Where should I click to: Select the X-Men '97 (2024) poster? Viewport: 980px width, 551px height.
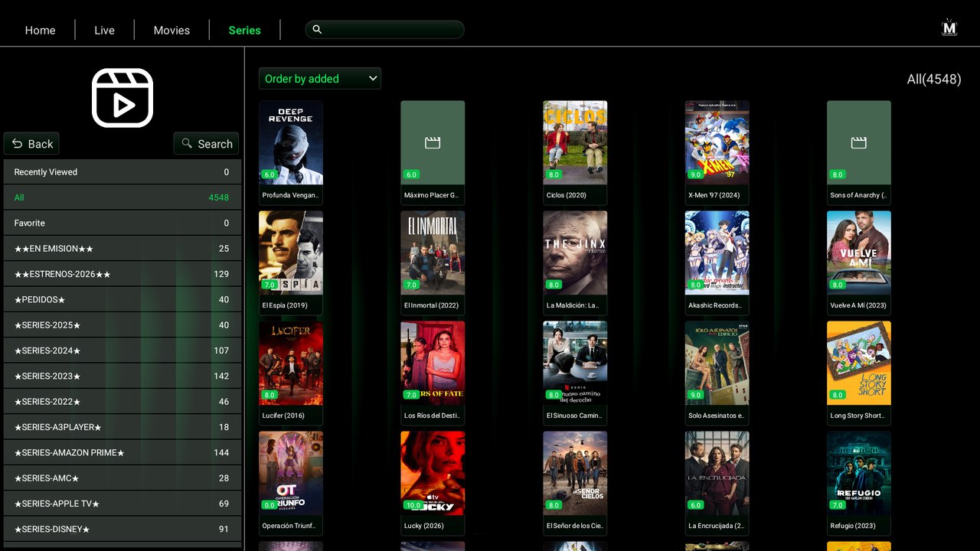pyautogui.click(x=717, y=142)
